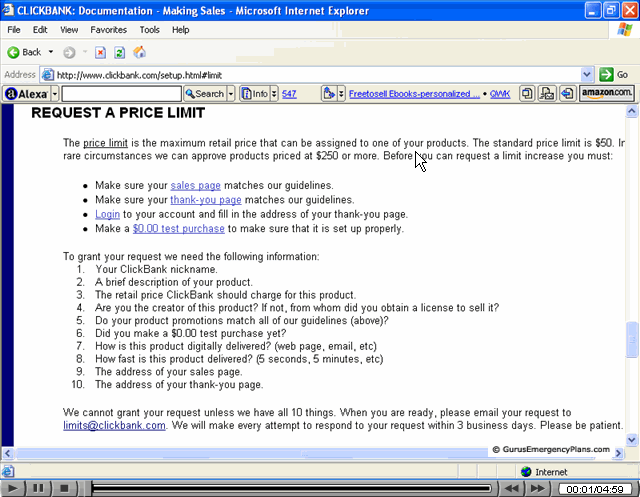Screen dimensions: 640x497
Task: Open the Back history dropdown arrow
Action: (x=51, y=52)
